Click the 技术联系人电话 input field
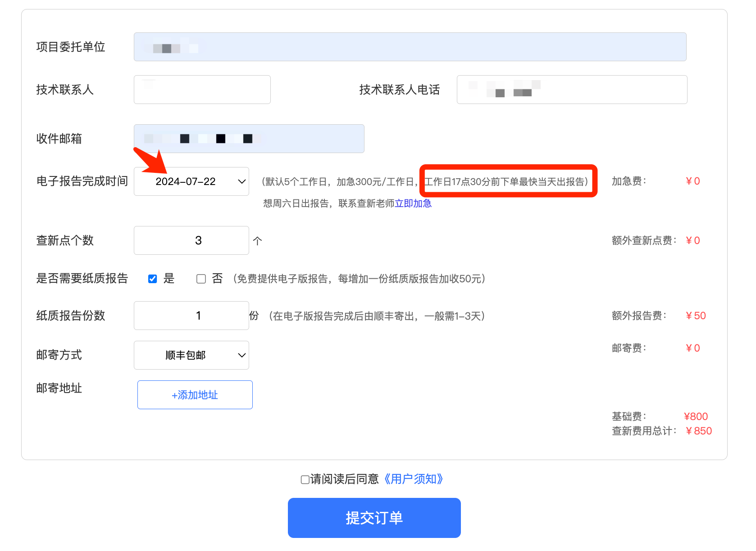 click(x=572, y=90)
